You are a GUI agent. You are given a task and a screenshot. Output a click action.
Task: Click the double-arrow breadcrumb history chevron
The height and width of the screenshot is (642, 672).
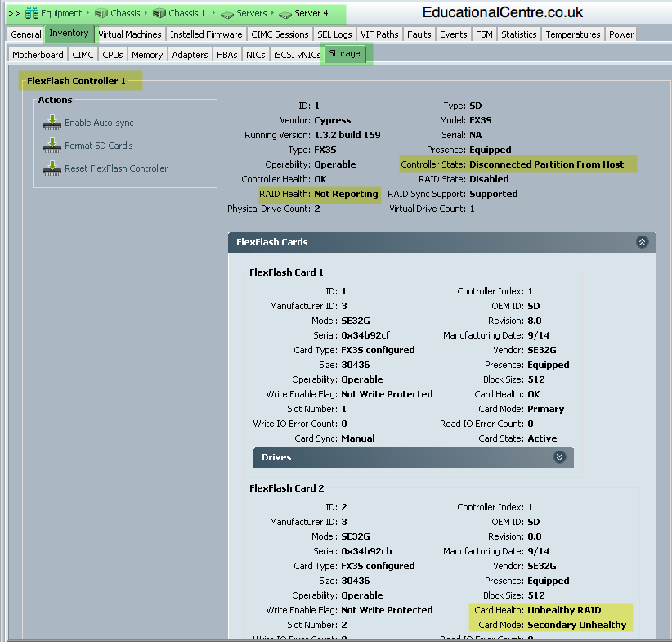click(14, 14)
